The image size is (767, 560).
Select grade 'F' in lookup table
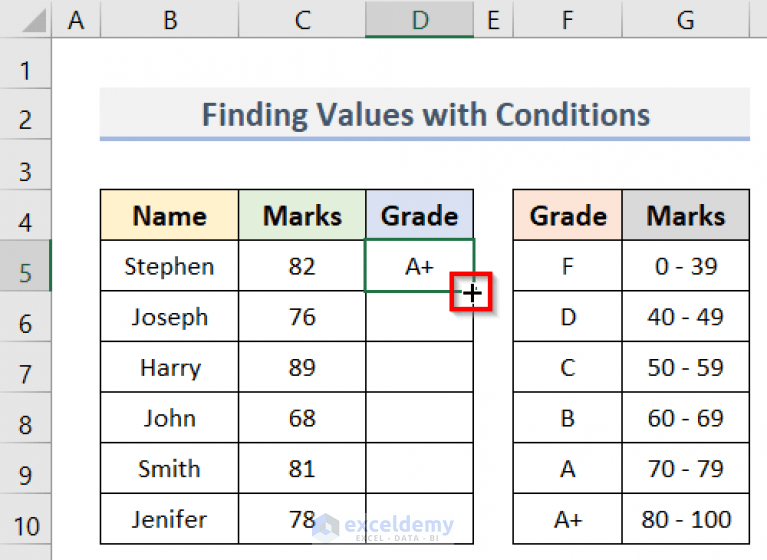567,266
